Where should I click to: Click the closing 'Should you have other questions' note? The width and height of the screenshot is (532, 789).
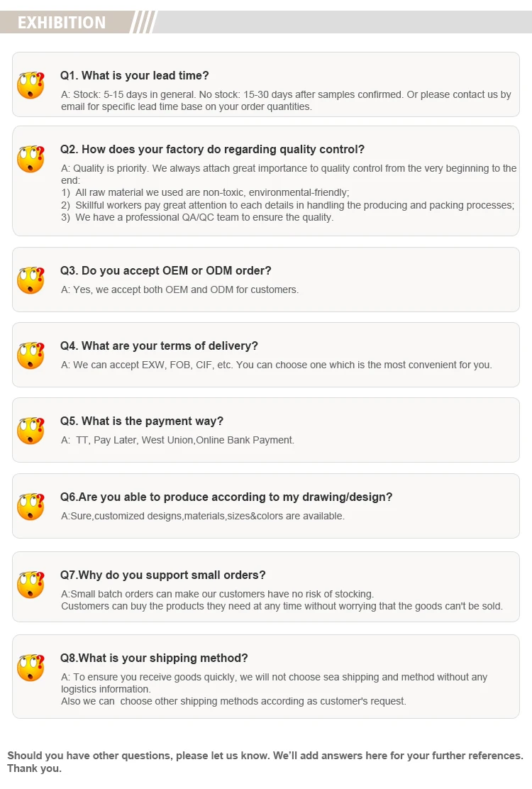(265, 762)
